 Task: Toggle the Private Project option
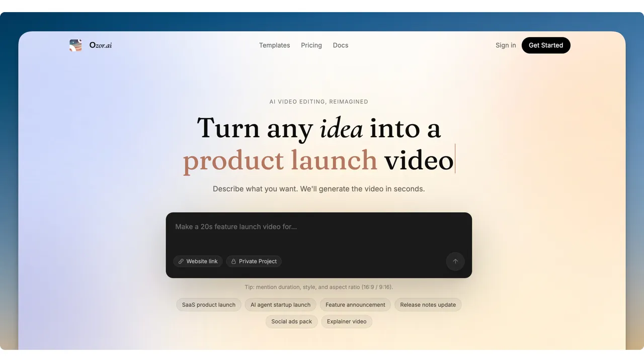click(x=254, y=261)
